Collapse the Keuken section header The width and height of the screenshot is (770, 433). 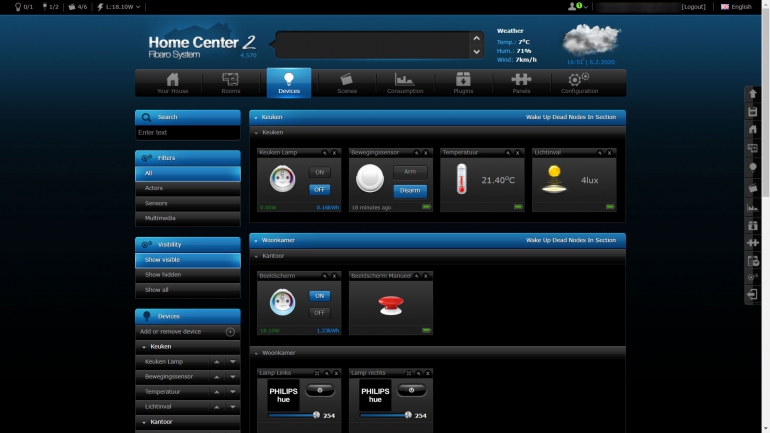(x=256, y=117)
